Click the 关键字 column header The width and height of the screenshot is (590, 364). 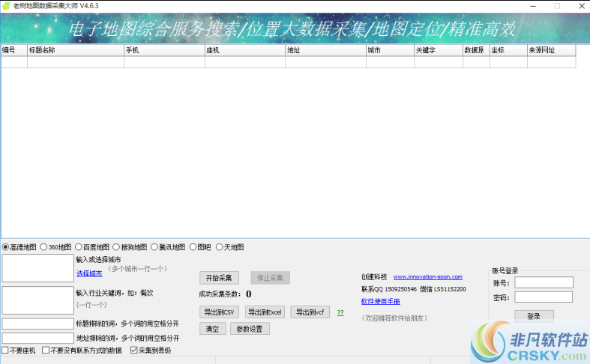coord(439,50)
